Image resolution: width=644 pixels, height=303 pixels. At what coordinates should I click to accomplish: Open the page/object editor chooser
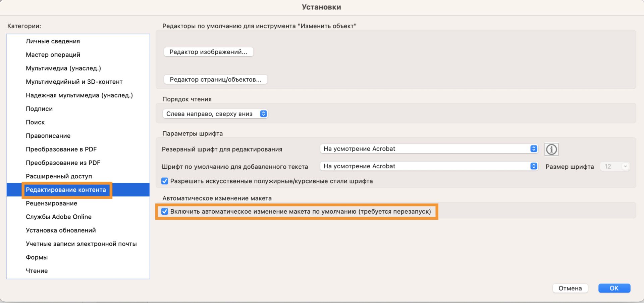[x=216, y=79]
